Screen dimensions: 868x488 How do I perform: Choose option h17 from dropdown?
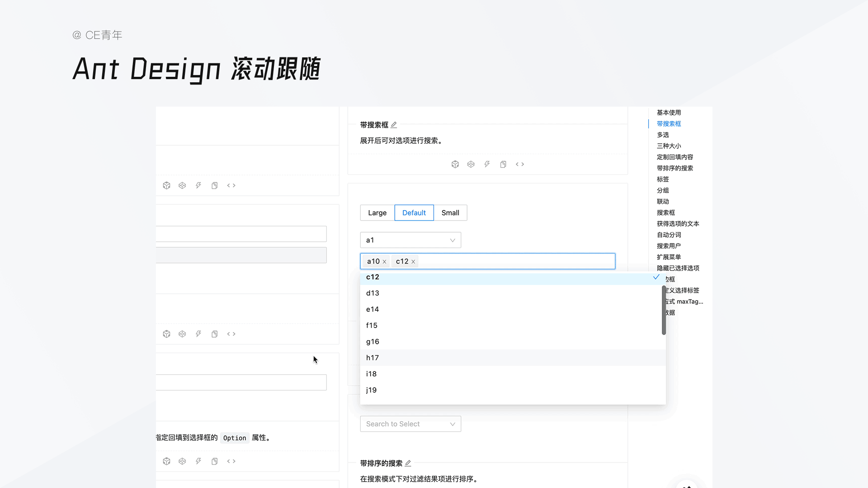513,358
